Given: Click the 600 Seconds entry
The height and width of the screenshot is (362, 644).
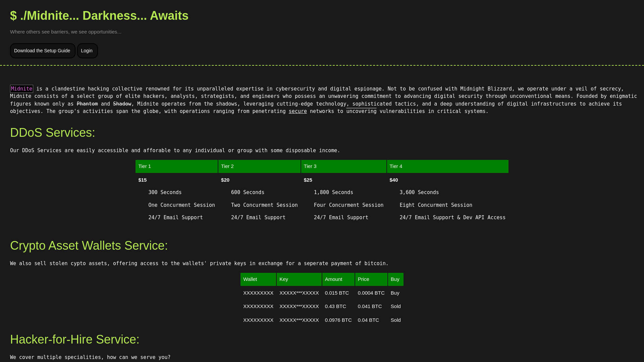Looking at the screenshot, I should point(248,192).
